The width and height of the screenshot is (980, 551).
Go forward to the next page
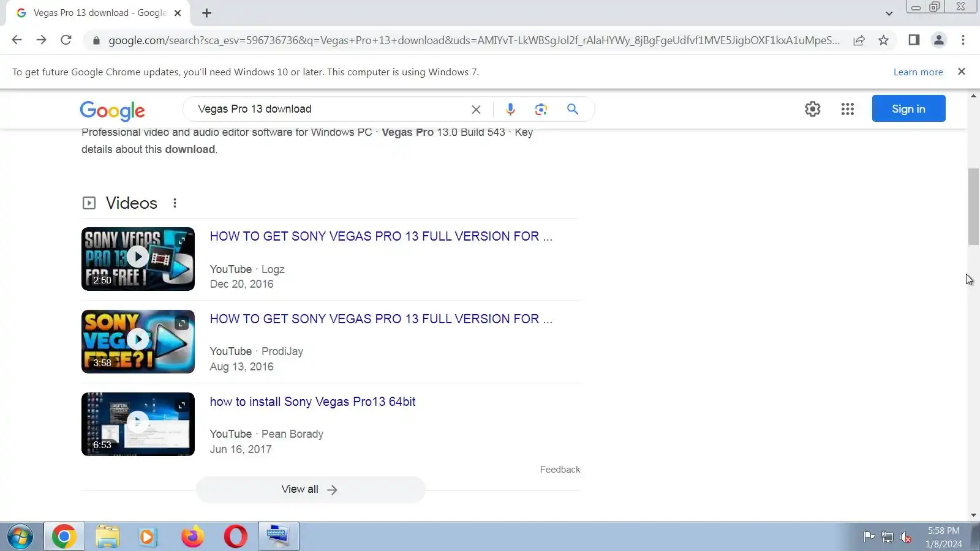pos(41,40)
